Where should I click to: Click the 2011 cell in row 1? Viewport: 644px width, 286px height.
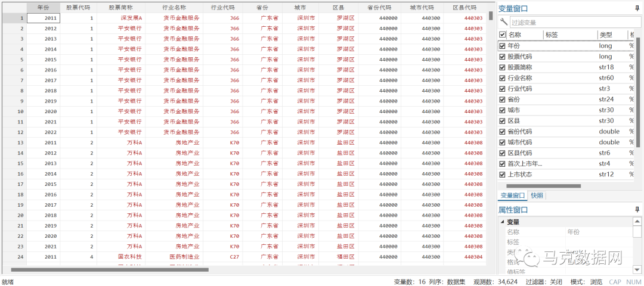[x=44, y=18]
